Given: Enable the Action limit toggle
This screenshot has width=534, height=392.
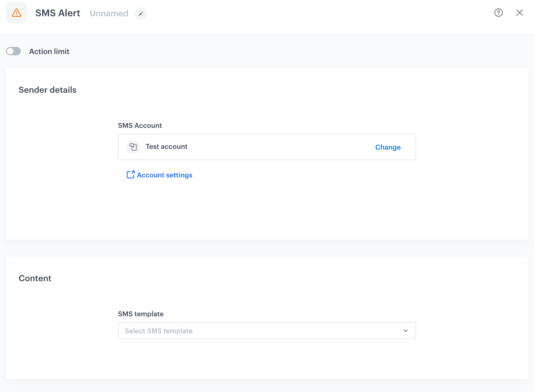Looking at the screenshot, I should click(13, 51).
